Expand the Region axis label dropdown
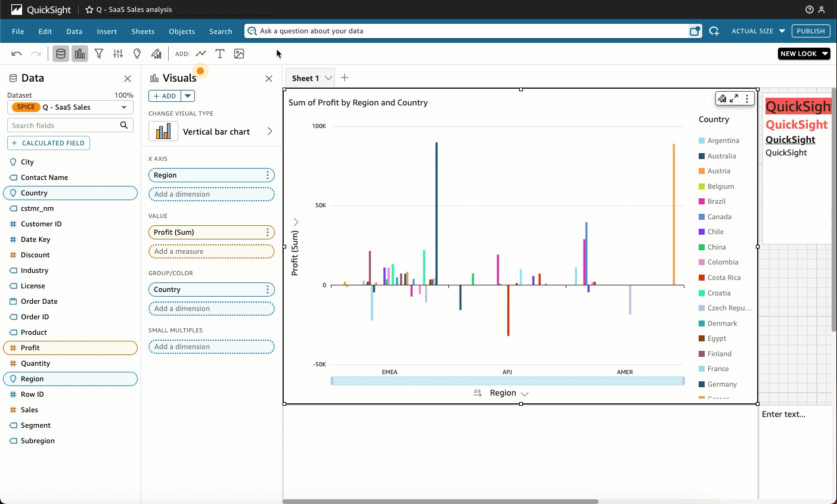Screen dimensions: 837x504 pos(525,394)
